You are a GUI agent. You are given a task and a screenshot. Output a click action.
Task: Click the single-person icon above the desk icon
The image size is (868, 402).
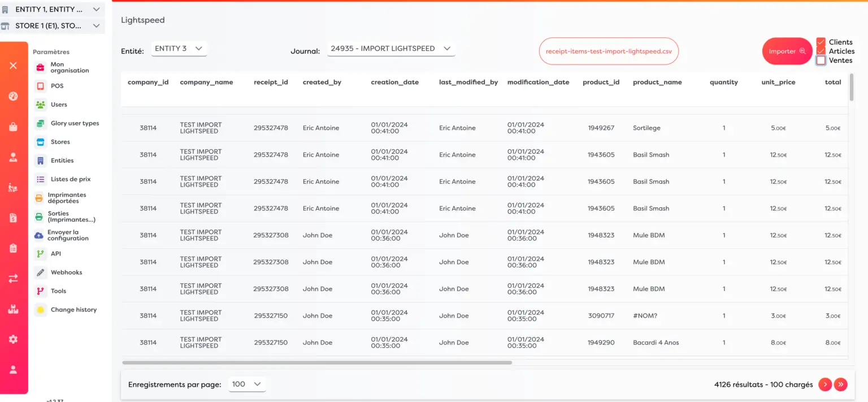click(13, 157)
